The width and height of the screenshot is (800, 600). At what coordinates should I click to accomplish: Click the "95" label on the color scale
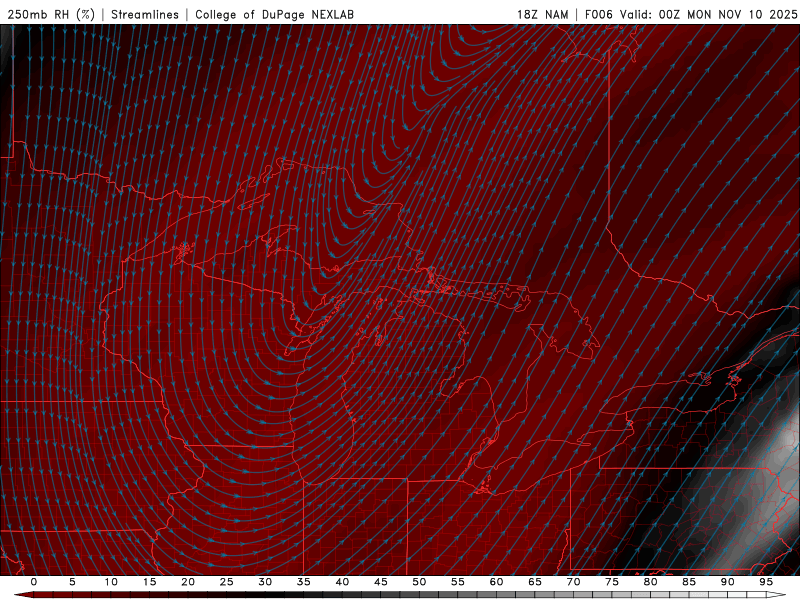[766, 582]
